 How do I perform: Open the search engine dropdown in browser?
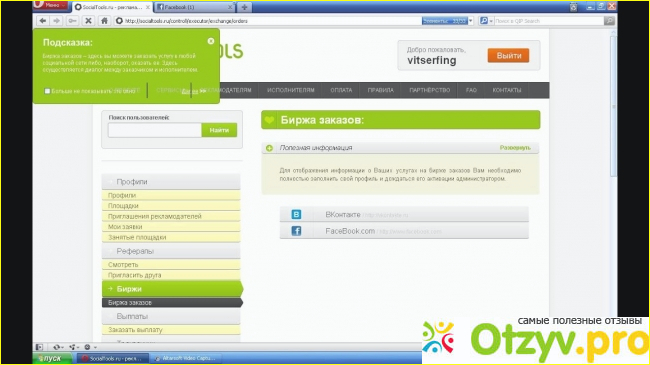pyautogui.click(x=485, y=21)
